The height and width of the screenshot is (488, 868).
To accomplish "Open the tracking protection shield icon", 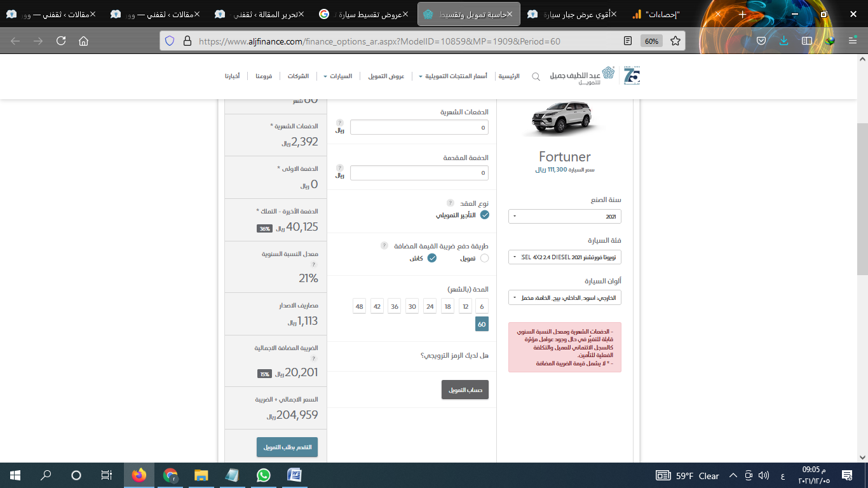I will [169, 41].
